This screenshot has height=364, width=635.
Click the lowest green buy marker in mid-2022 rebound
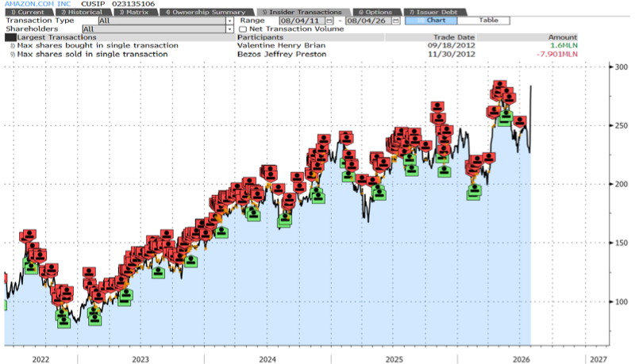(94, 320)
